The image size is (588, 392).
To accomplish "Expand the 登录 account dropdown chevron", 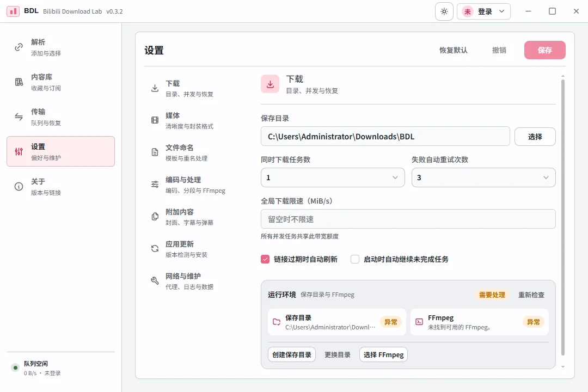I will [502, 11].
